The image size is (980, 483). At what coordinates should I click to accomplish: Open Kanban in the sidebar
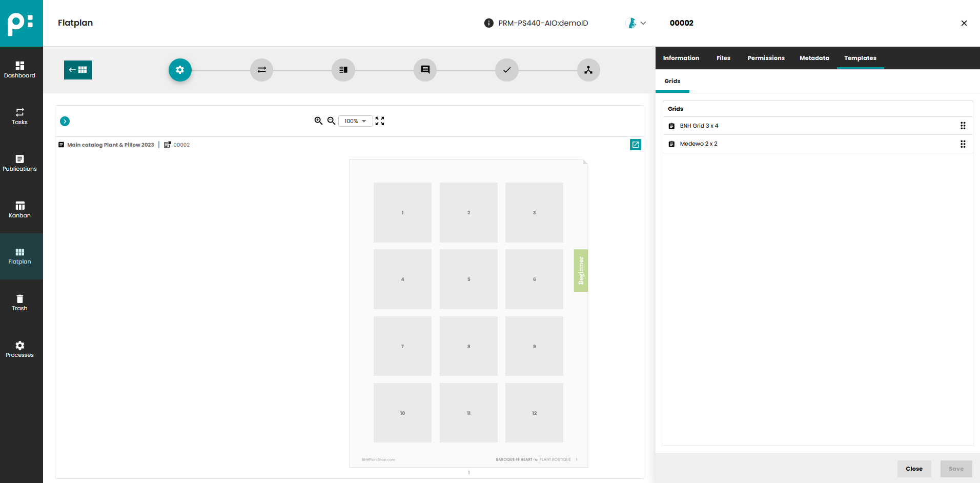click(20, 210)
